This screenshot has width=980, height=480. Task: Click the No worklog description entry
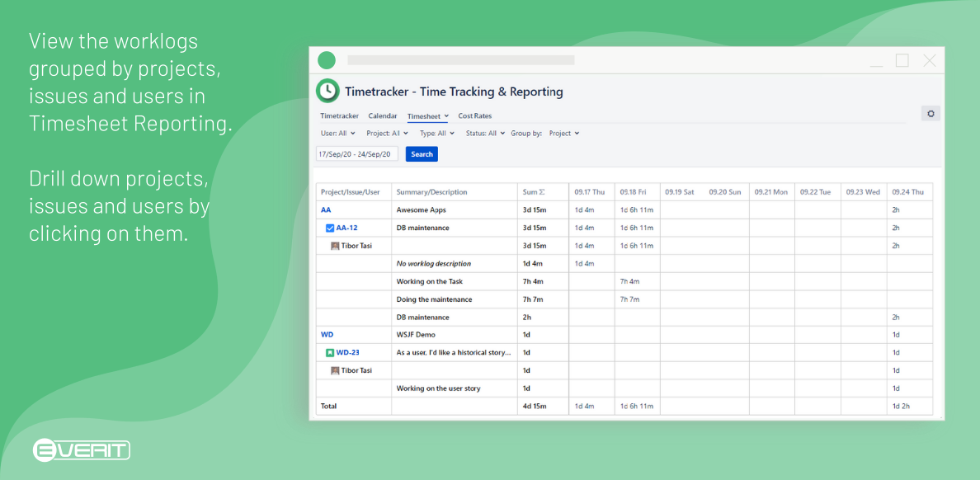pyautogui.click(x=434, y=264)
